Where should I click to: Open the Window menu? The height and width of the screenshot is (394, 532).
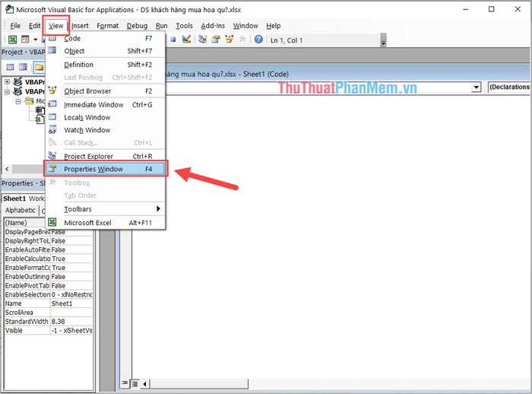[245, 26]
